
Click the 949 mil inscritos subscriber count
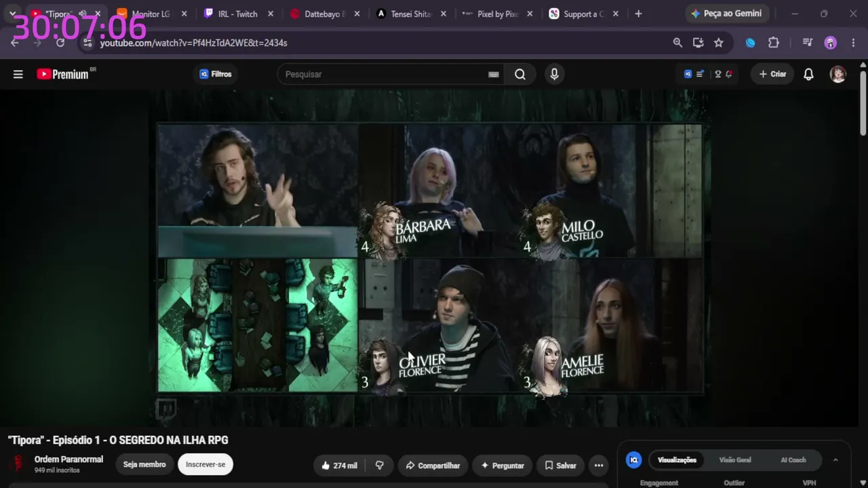(x=57, y=470)
